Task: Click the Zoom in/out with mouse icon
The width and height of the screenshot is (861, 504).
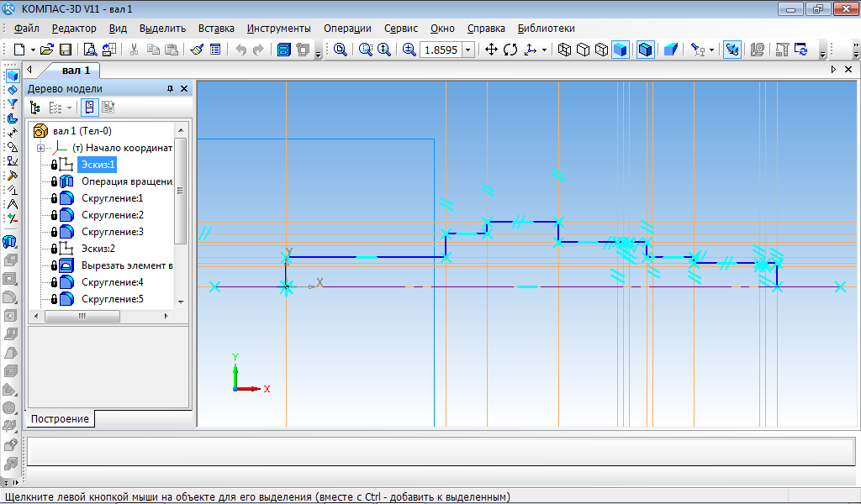Action: (383, 50)
